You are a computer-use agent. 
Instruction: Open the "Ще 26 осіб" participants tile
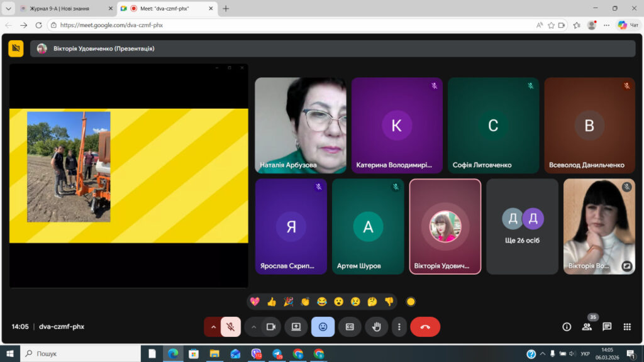click(x=523, y=226)
